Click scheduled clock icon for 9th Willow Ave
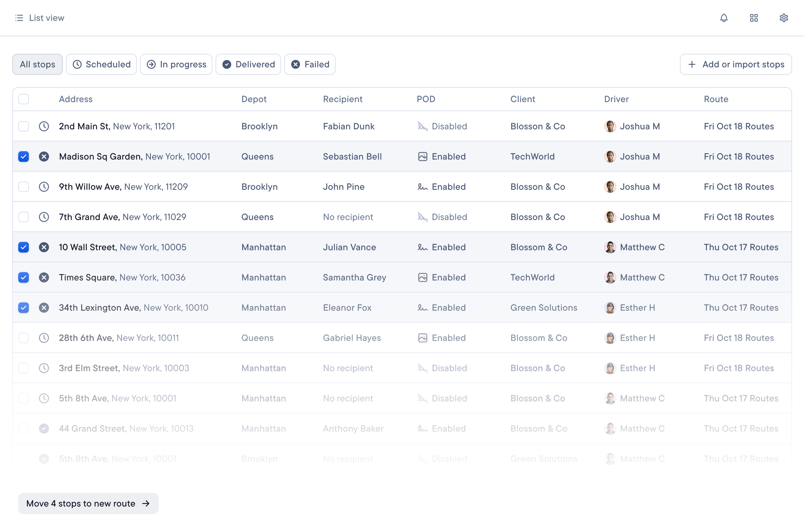Screen dimensions: 804x532 [44, 187]
